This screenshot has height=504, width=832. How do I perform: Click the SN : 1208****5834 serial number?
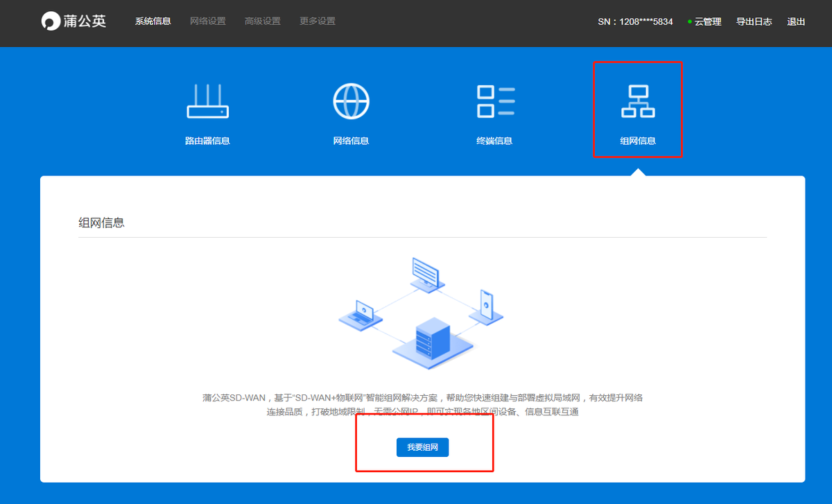click(635, 21)
